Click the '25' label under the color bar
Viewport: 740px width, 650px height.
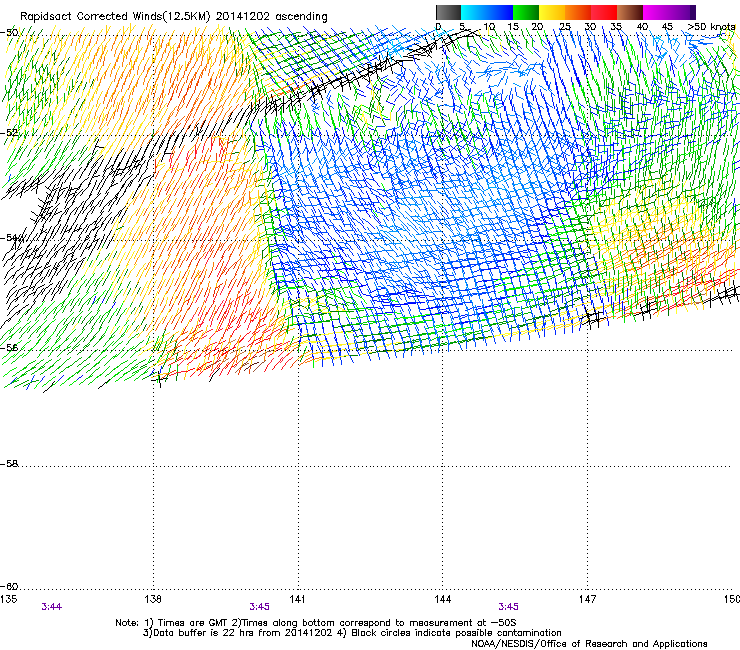coord(564,27)
